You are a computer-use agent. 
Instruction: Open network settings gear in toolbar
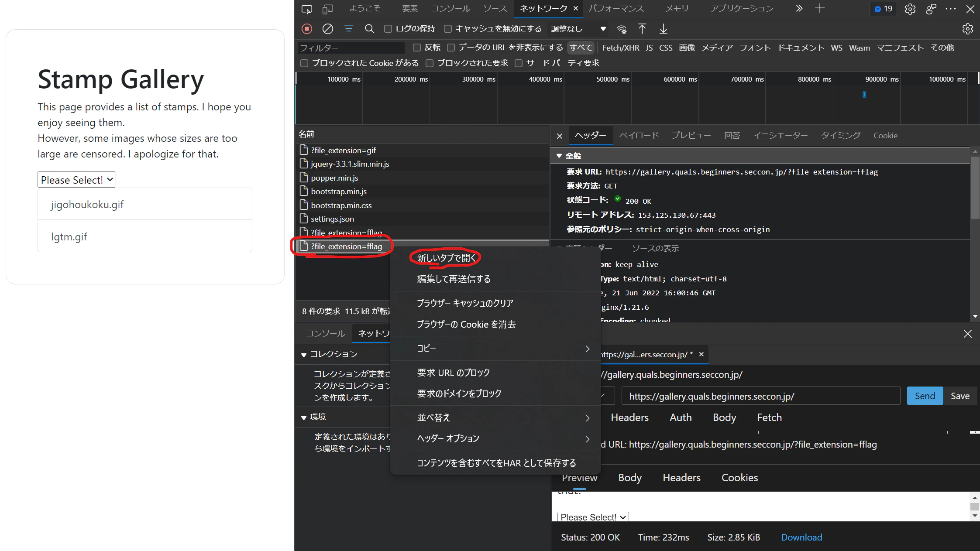pyautogui.click(x=968, y=29)
